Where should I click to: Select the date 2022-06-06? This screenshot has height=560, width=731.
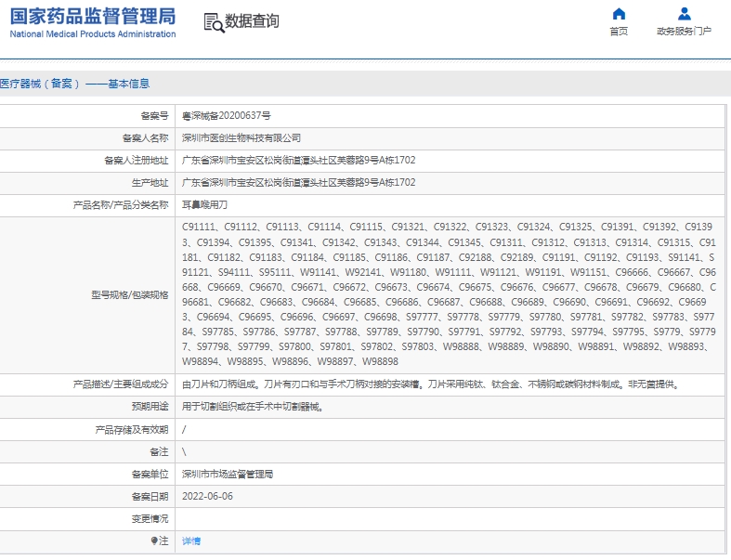point(207,496)
